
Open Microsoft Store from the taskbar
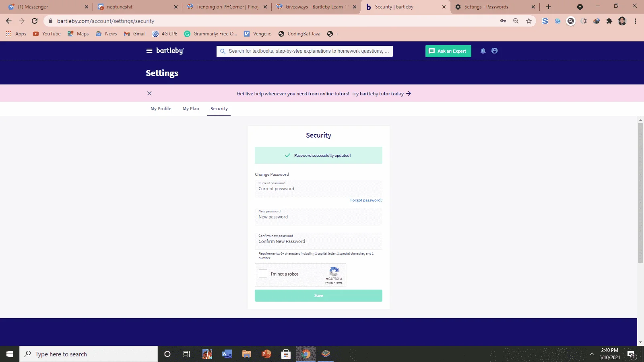point(286,354)
